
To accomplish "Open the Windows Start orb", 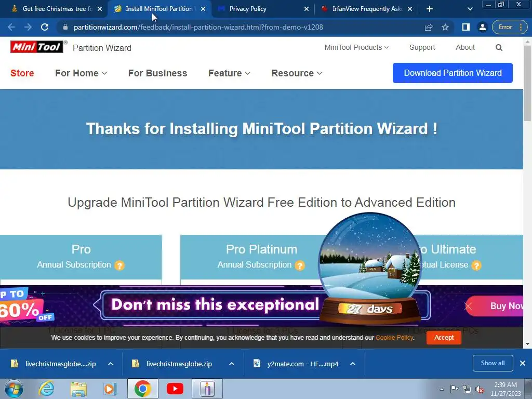I will [x=14, y=389].
